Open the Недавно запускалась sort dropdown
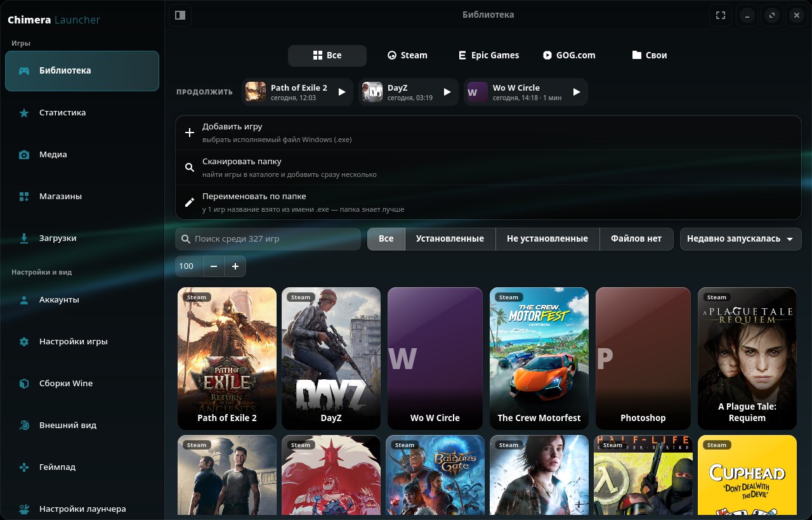The image size is (812, 520). point(741,239)
